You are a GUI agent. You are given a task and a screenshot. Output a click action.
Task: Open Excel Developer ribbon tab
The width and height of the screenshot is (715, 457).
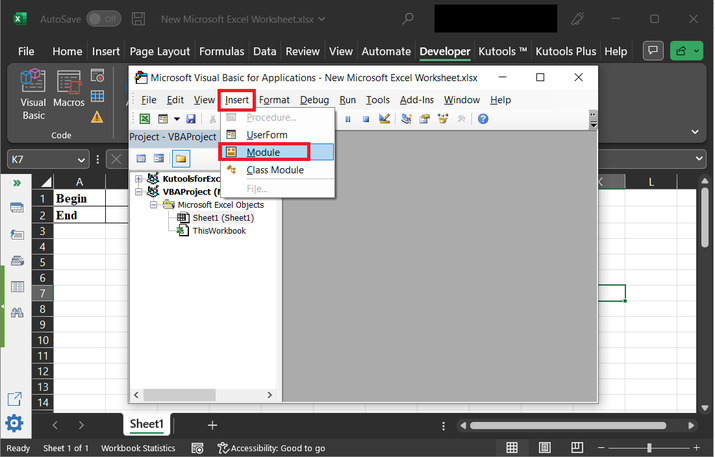[445, 52]
